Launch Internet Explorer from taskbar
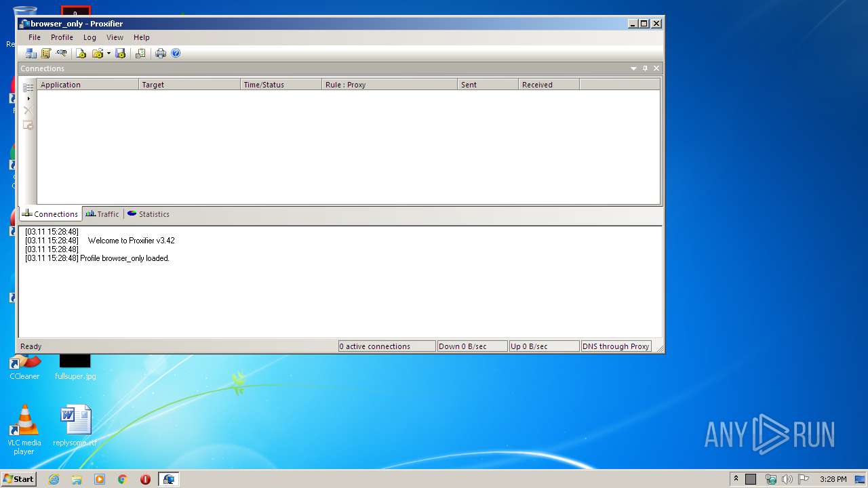868x488 pixels. 54,479
